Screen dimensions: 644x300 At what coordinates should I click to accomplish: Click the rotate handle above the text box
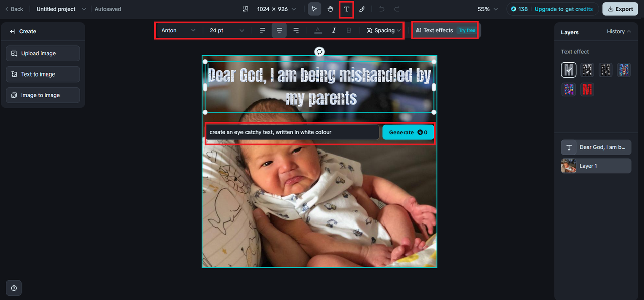319,51
